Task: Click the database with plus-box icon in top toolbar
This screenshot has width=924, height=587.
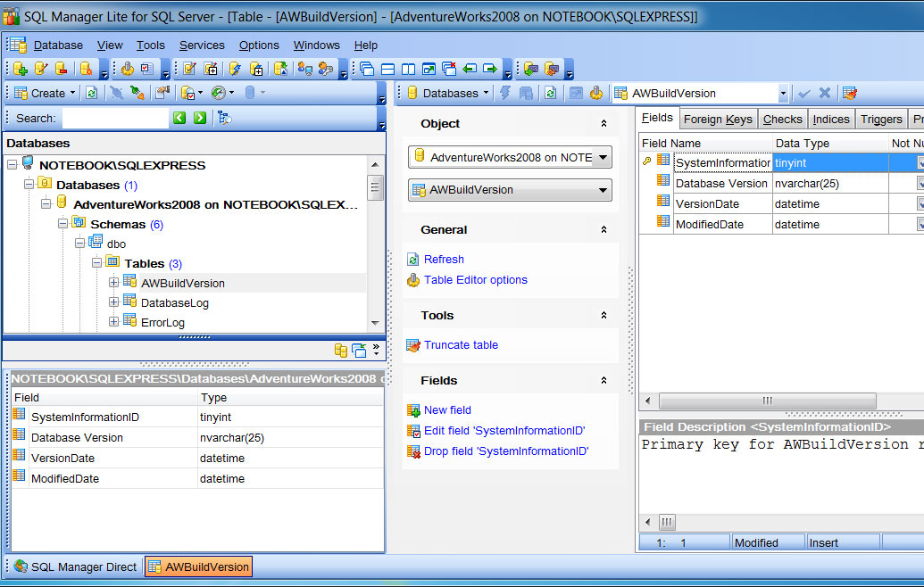Action: pos(256,69)
